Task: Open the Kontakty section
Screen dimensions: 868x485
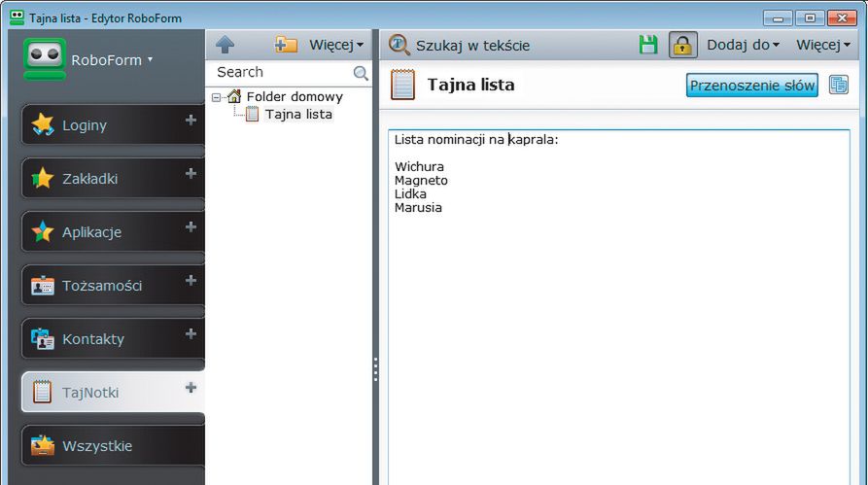Action: coord(113,339)
